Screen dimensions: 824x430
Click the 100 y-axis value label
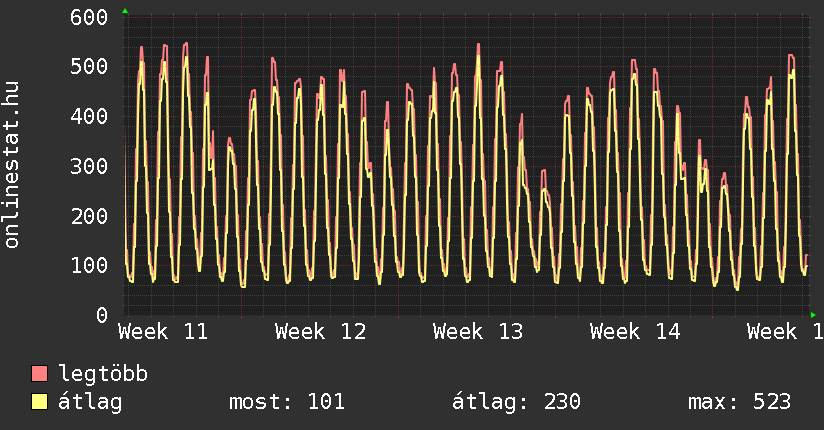pyautogui.click(x=90, y=265)
